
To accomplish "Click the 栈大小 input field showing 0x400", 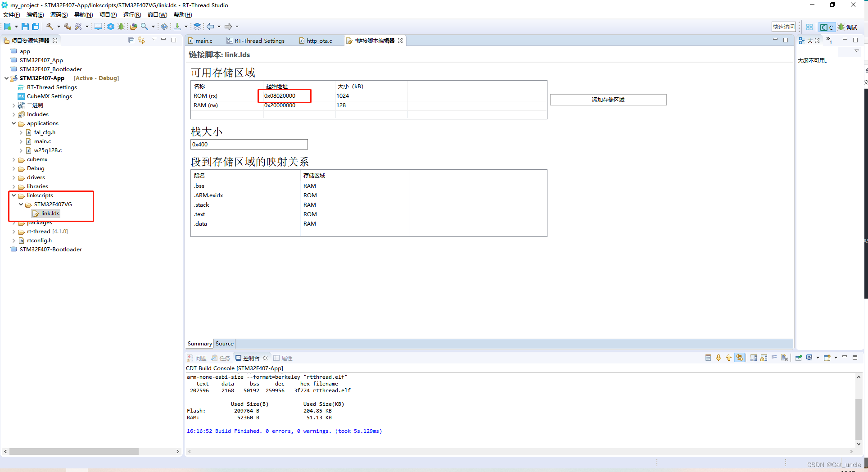I will point(249,144).
